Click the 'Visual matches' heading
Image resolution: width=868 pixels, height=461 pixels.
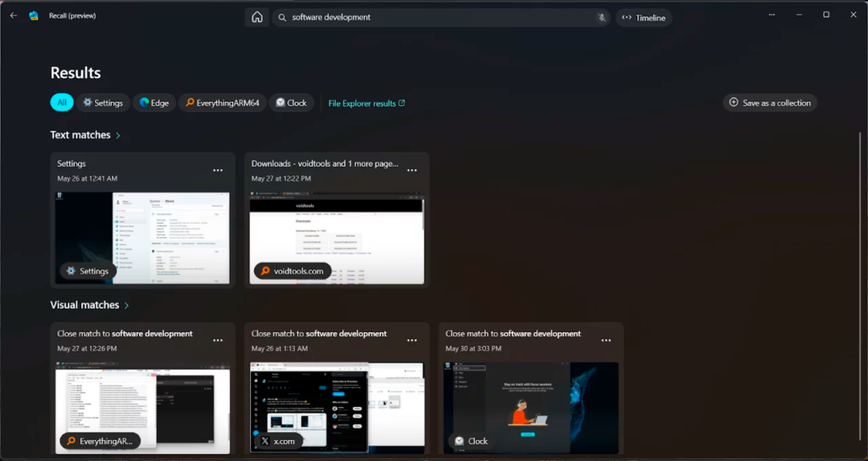coord(85,305)
